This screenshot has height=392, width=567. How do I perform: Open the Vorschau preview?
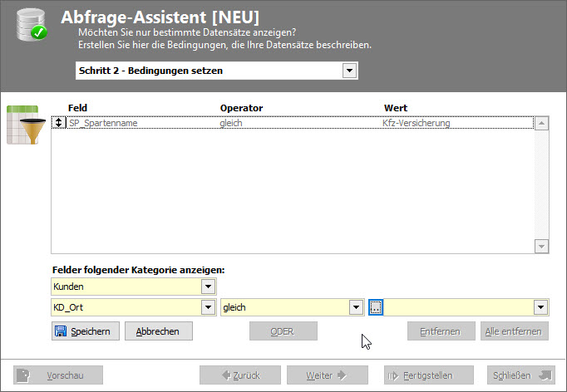click(58, 375)
